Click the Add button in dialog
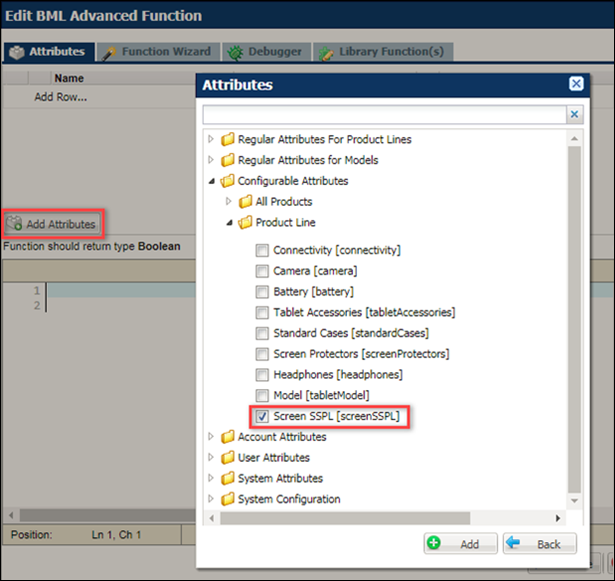Screen dimensions: 615x581 click(x=460, y=544)
